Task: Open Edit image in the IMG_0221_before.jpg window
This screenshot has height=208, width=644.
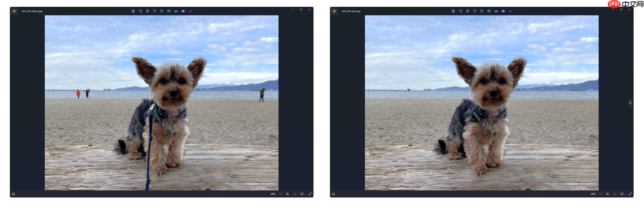Action: pyautogui.click(x=133, y=11)
